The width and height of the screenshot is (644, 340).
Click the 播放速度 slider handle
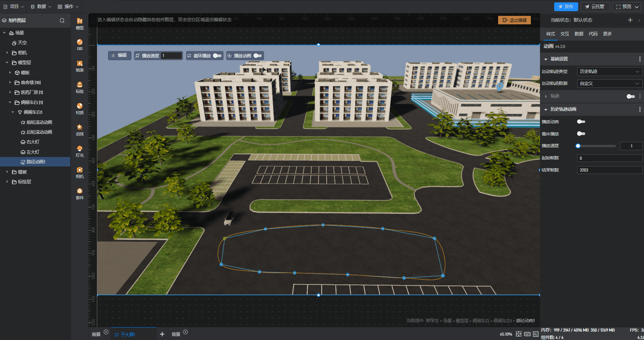[578, 146]
